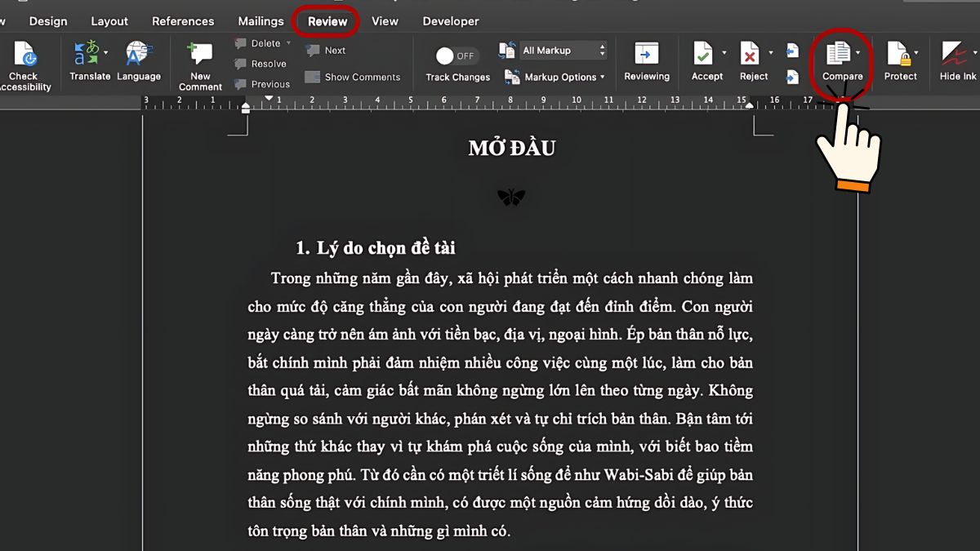980x551 pixels.
Task: Open the Developer tab
Action: tap(451, 21)
